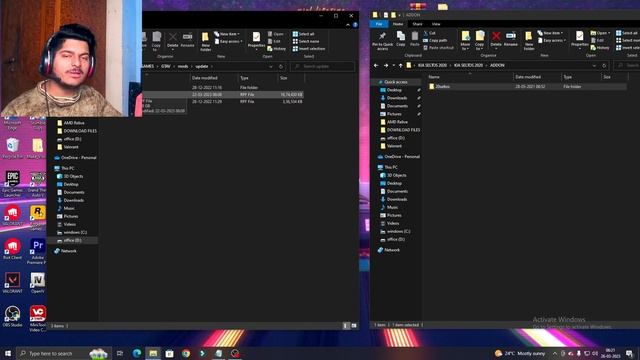Click 'mods' breadcrumb in update window

tap(183, 66)
